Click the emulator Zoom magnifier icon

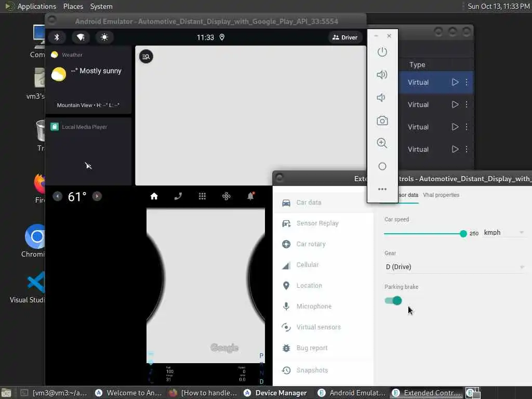(382, 143)
